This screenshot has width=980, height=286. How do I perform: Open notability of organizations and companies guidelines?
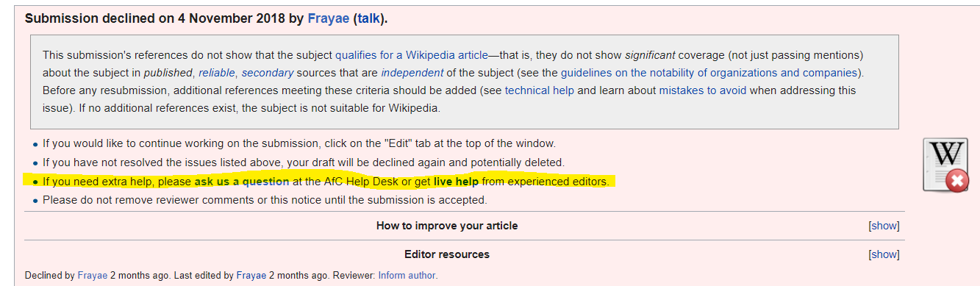coord(710,73)
